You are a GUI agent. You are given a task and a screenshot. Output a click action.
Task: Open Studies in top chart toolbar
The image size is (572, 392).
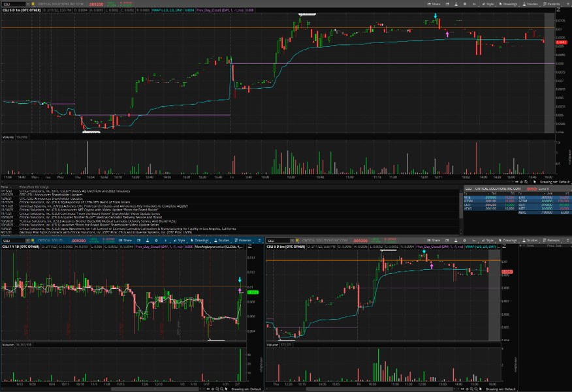(530, 4)
